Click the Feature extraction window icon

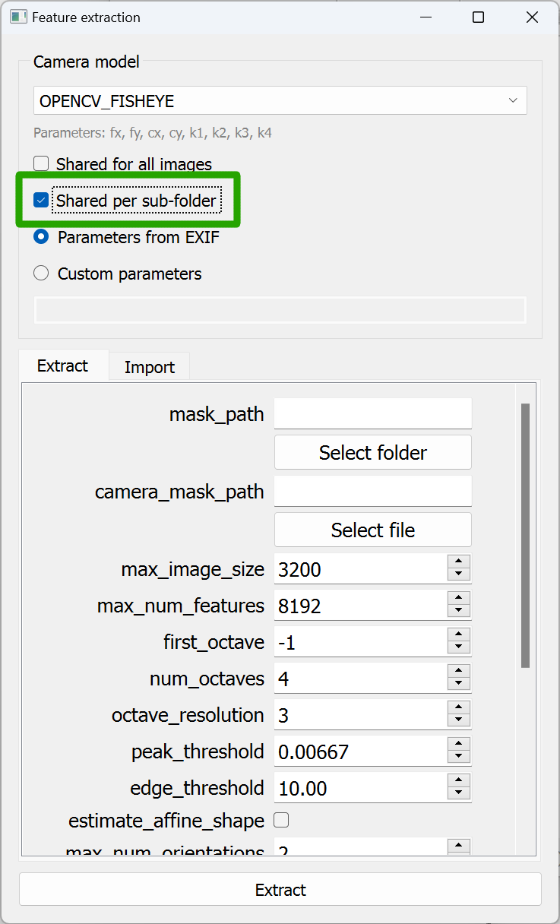17,16
